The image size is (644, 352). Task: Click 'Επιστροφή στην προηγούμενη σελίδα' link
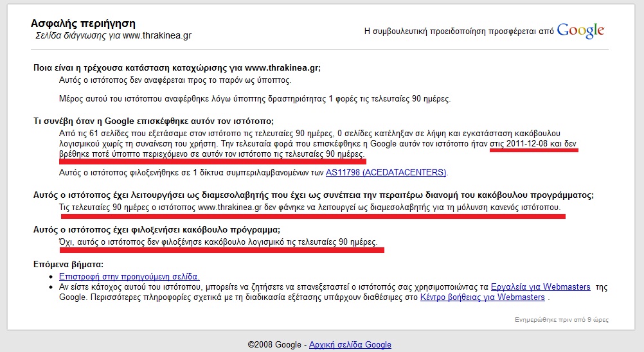click(129, 276)
